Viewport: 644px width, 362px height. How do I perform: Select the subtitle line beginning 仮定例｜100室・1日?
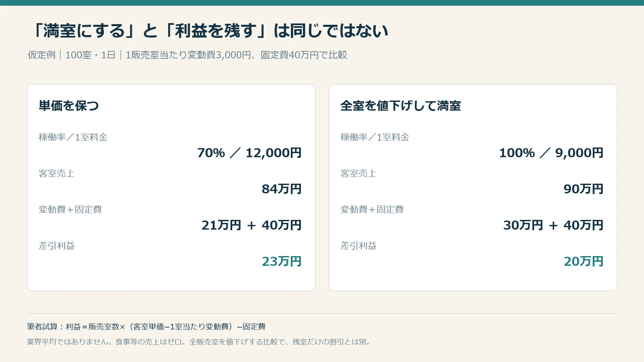point(187,55)
